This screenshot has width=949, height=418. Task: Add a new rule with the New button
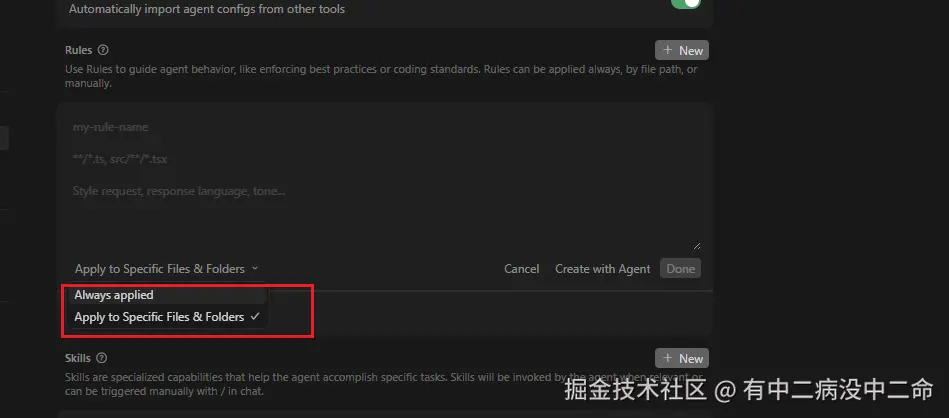point(681,50)
